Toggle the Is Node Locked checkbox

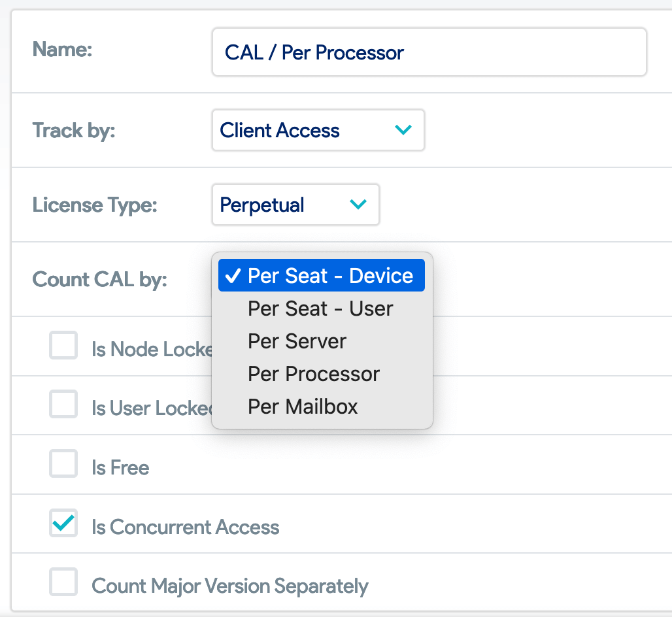[x=63, y=345]
